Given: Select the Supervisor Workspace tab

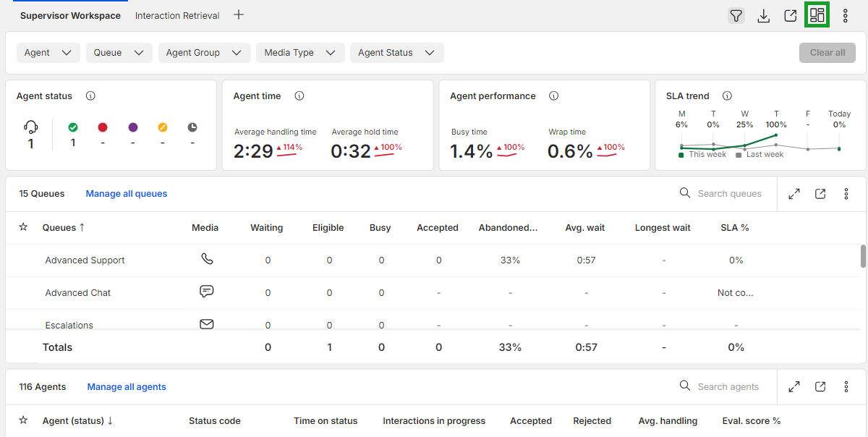Looking at the screenshot, I should 70,15.
